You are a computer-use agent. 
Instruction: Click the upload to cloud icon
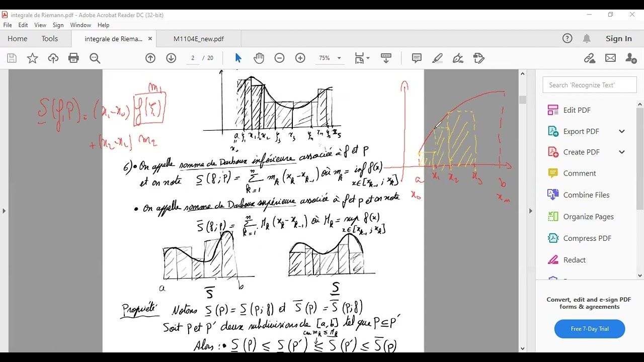(53, 58)
